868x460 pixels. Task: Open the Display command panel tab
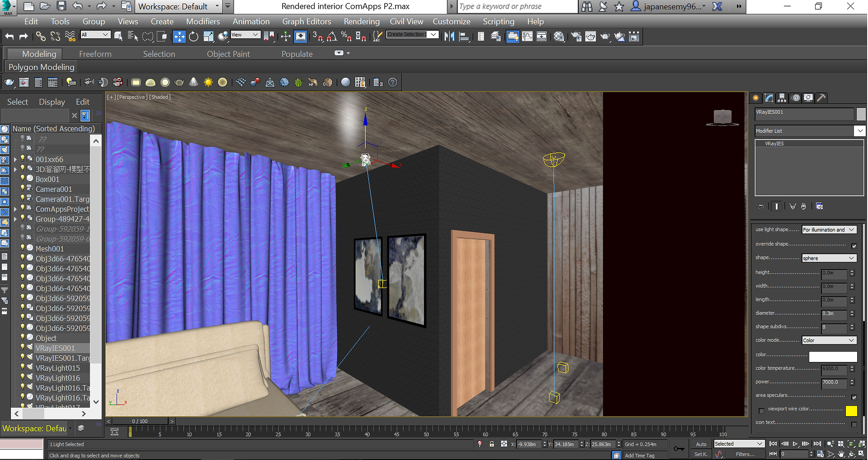pyautogui.click(x=808, y=98)
